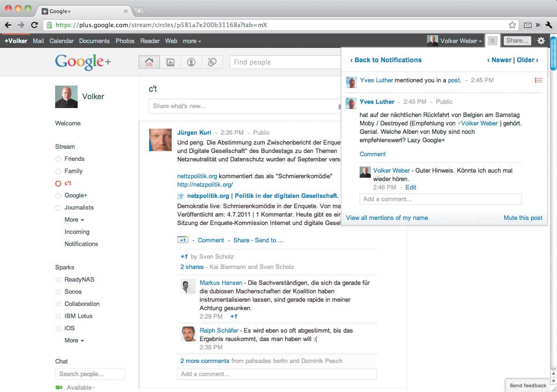This screenshot has width=557, height=392.
Task: Open Mail in the Google bar
Action: point(38,41)
